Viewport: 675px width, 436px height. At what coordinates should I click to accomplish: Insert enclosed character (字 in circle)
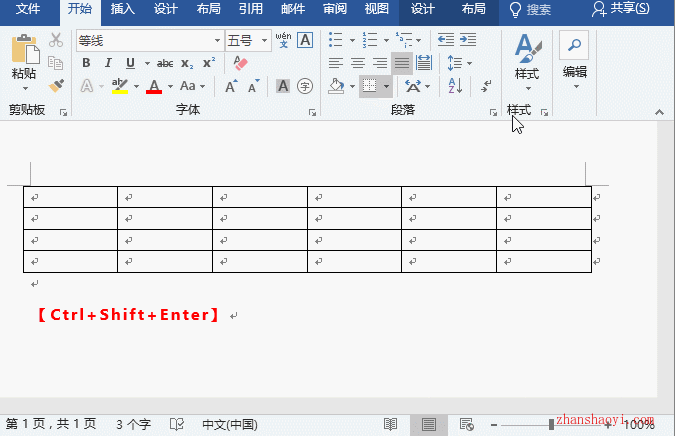(x=305, y=86)
